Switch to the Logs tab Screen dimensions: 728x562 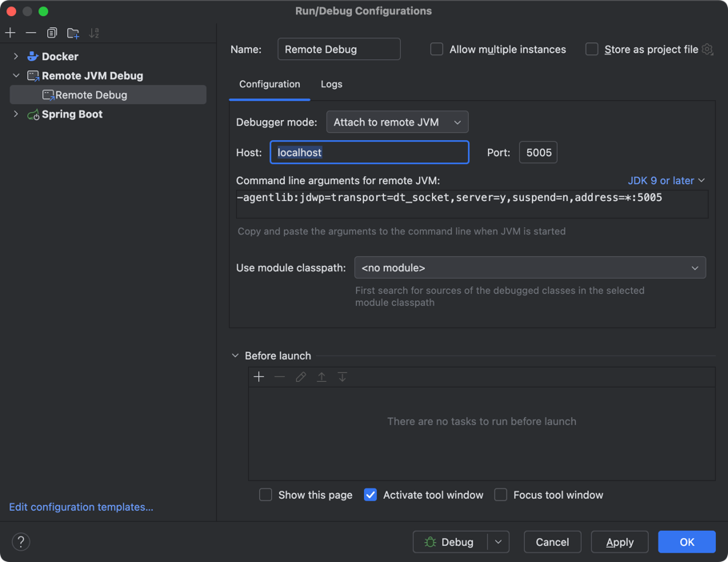[x=331, y=84]
